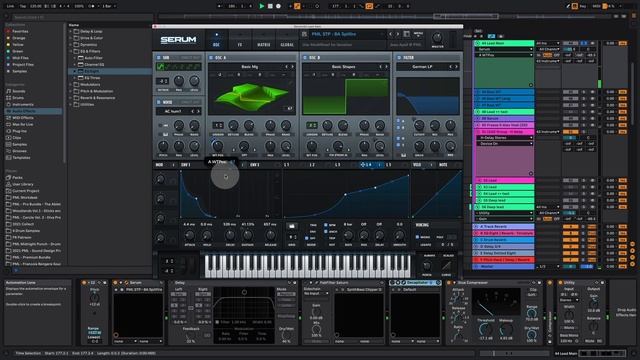Toggle OSC B on/off

305,58
